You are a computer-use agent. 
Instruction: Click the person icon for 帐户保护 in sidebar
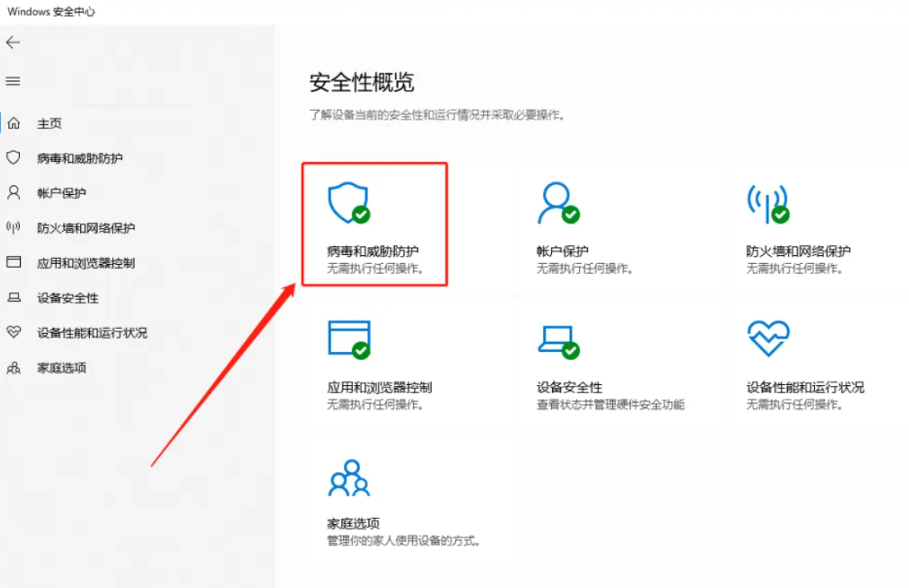click(14, 193)
